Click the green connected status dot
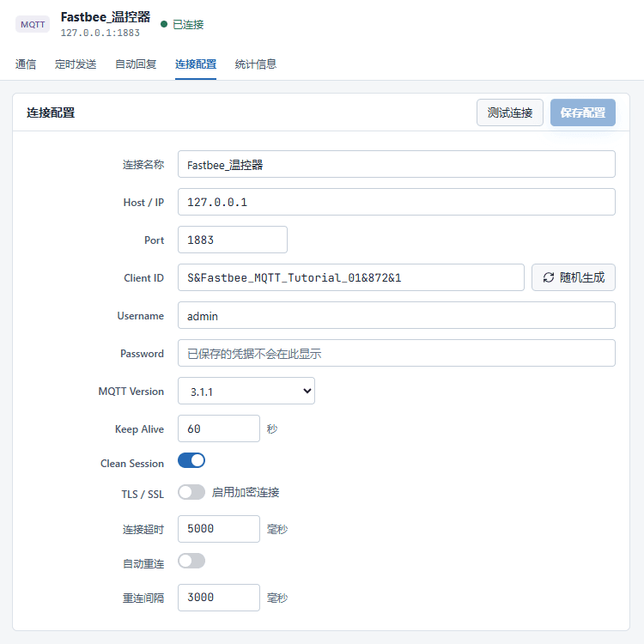The height and width of the screenshot is (644, 644). pyautogui.click(x=164, y=24)
